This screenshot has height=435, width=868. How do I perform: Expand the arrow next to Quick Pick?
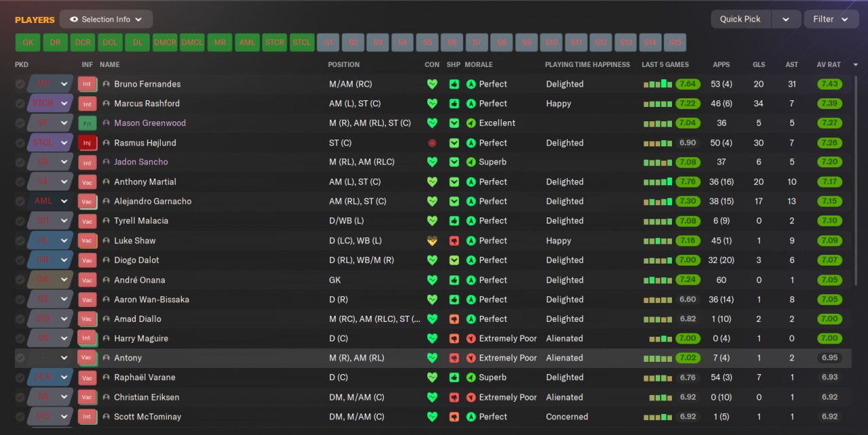785,19
